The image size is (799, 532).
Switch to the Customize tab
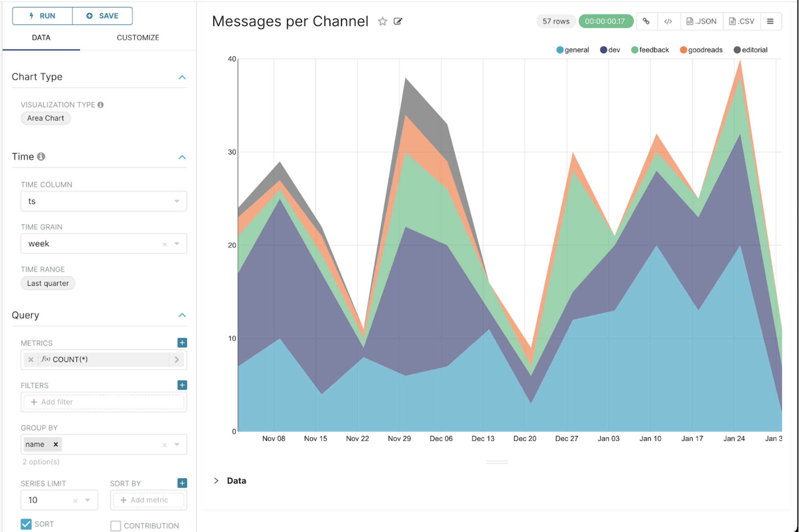(138, 38)
